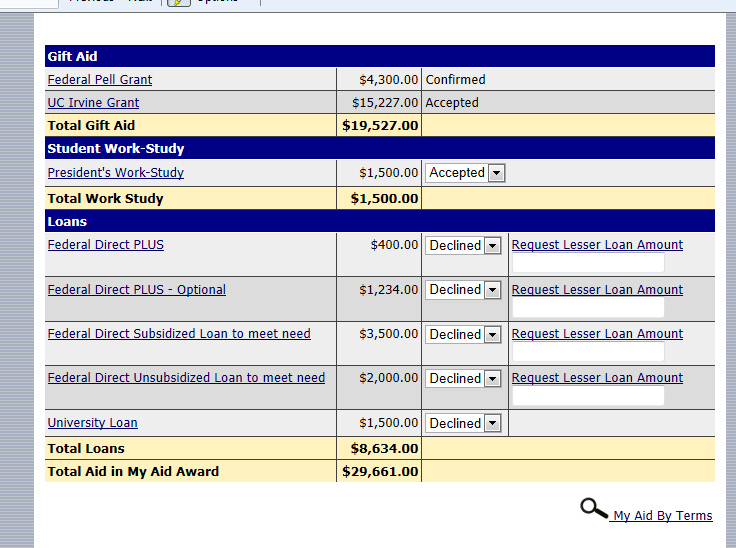This screenshot has width=736, height=548.
Task: Open the UC Irvine Grant link
Action: tap(93, 102)
